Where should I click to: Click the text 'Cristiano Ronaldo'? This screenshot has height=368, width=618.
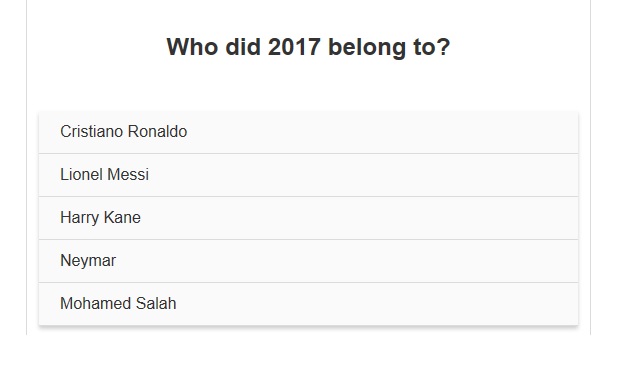123,132
